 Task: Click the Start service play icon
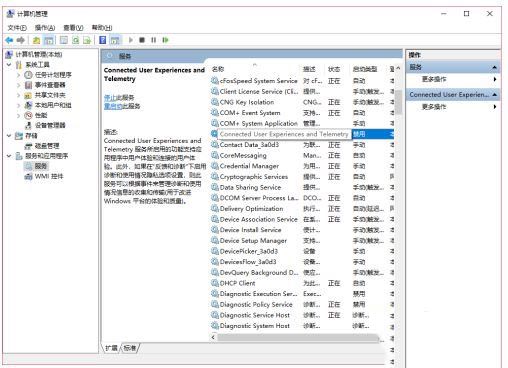(131, 40)
